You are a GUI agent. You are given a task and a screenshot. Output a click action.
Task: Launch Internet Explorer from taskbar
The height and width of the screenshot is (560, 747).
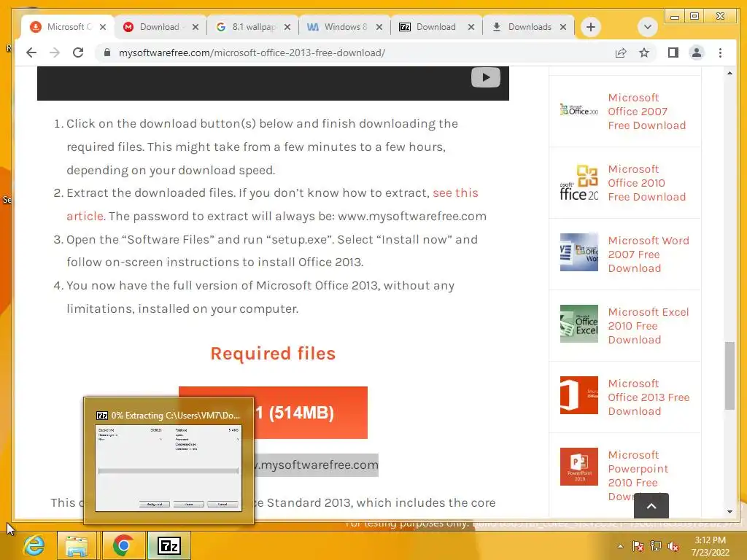(34, 545)
